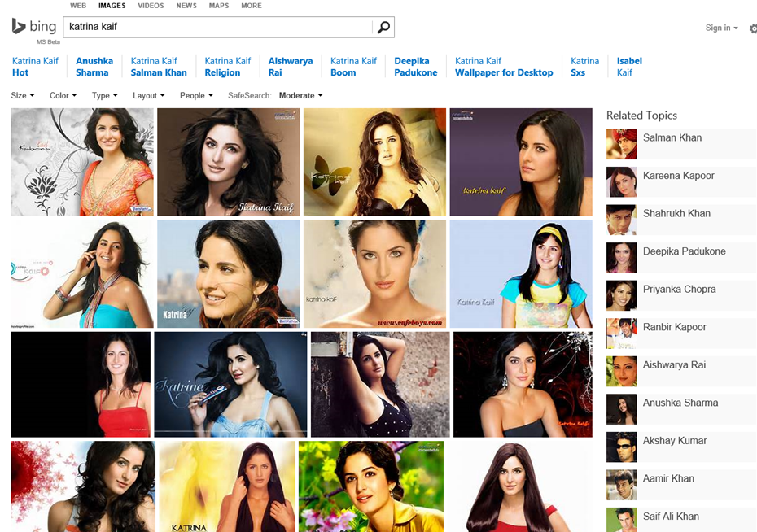The image size is (757, 532).
Task: Open 'Katrina Kaif Wallpaper for Desktop' suggestion
Action: [504, 67]
